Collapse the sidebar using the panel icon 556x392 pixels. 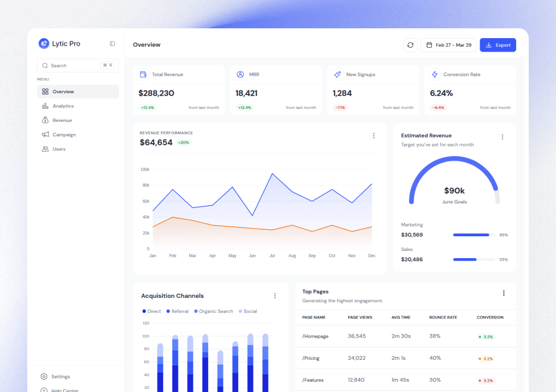click(112, 44)
